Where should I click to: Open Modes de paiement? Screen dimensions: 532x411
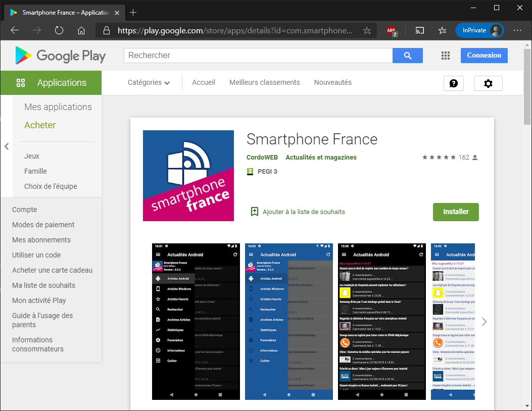click(43, 225)
